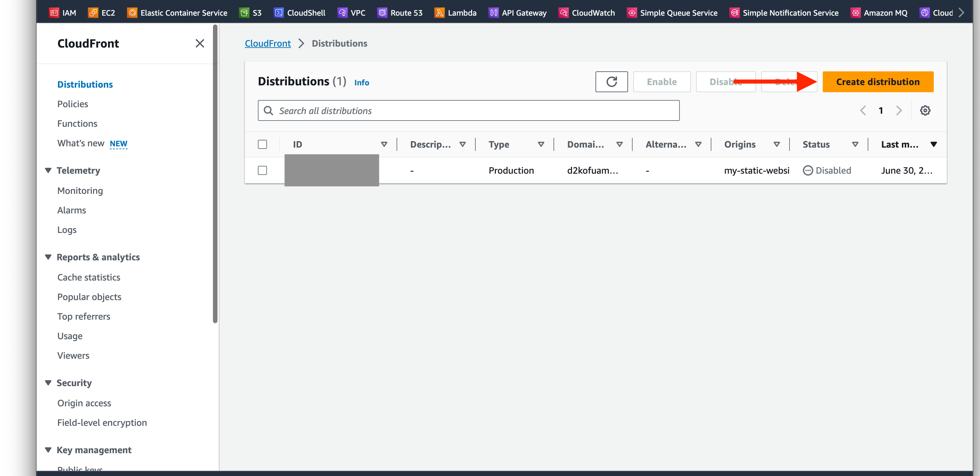Open Distributions in the sidebar
This screenshot has height=476, width=980.
(x=85, y=84)
